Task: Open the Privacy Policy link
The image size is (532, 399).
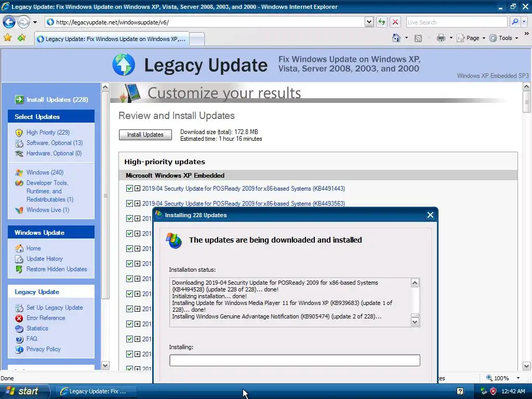Action: point(44,349)
